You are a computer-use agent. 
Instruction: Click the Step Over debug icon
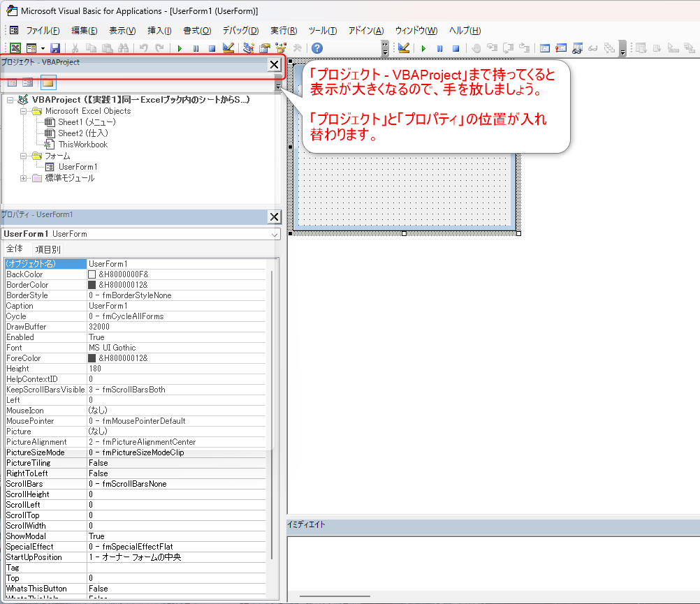coord(508,48)
